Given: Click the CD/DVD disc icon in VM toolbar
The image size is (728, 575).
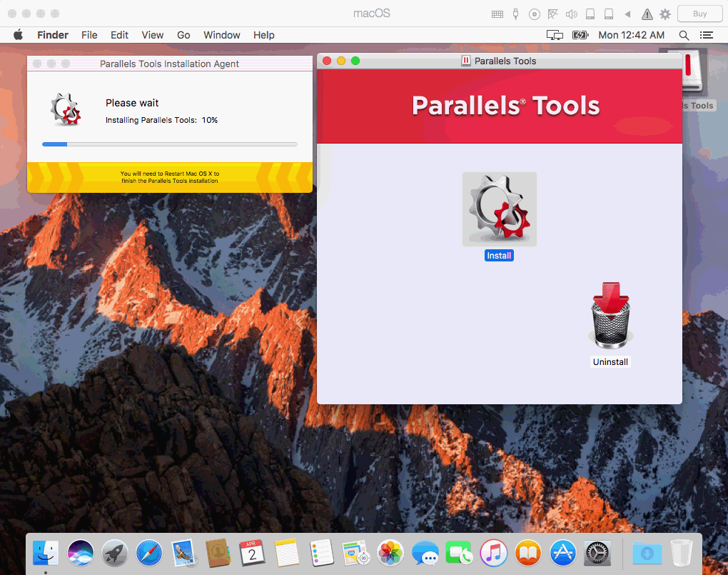Looking at the screenshot, I should click(x=535, y=14).
